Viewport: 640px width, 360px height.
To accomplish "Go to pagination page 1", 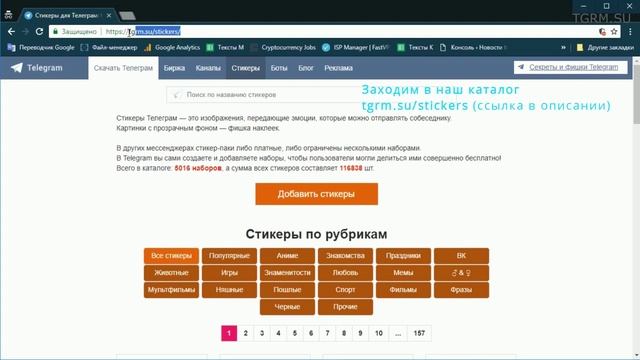I will tap(229, 333).
